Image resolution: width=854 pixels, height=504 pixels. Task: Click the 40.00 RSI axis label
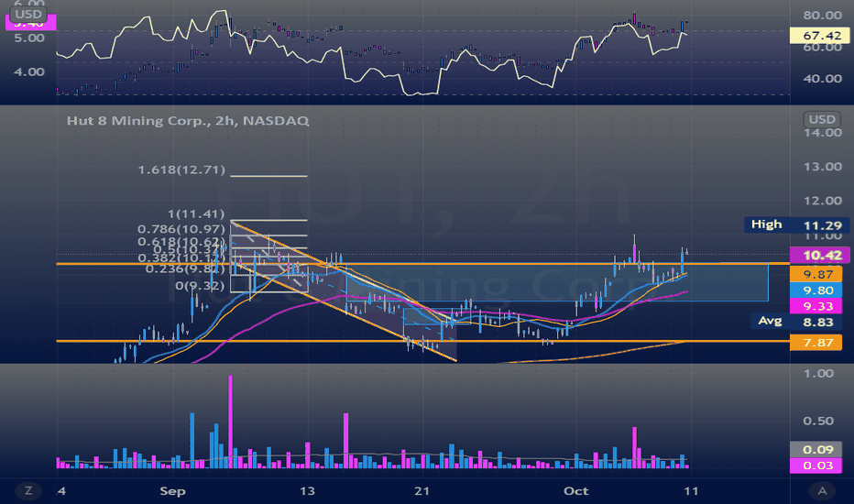point(823,79)
